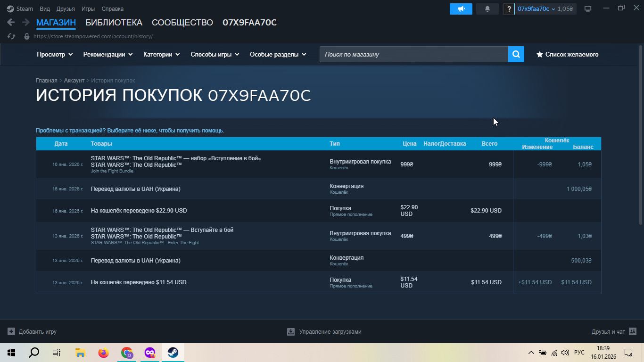Expand the Способы игры dropdown
The height and width of the screenshot is (362, 644).
[x=215, y=54]
